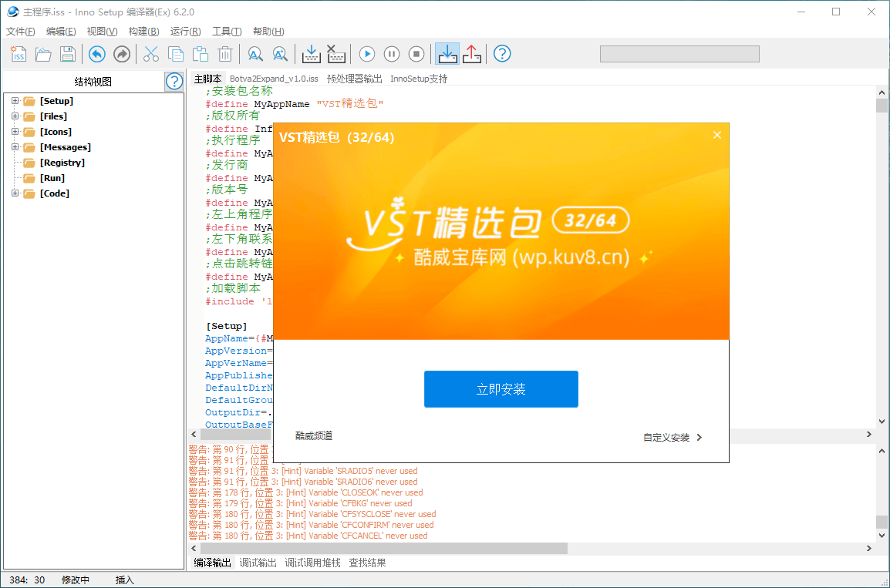Copy the selected text
This screenshot has width=890, height=588.
click(176, 54)
